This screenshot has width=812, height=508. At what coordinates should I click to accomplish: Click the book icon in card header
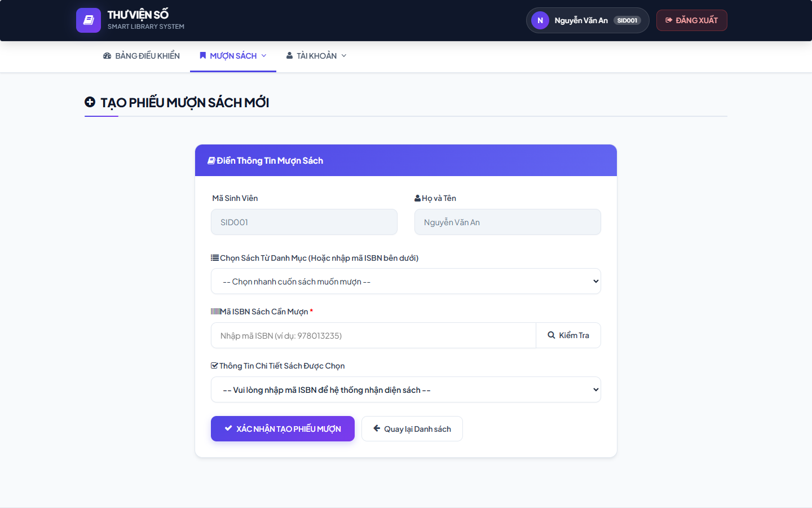(x=211, y=161)
